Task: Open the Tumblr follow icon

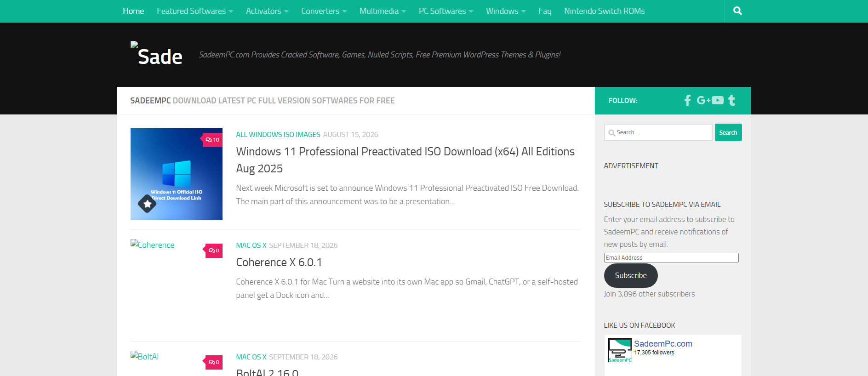Action: coord(731,100)
